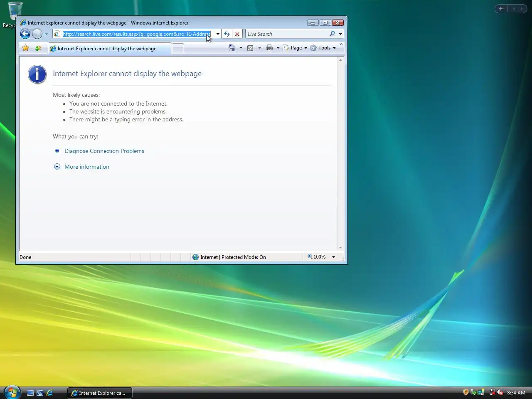Image resolution: width=532 pixels, height=399 pixels.
Task: Click the Live Search input box
Action: (x=287, y=34)
